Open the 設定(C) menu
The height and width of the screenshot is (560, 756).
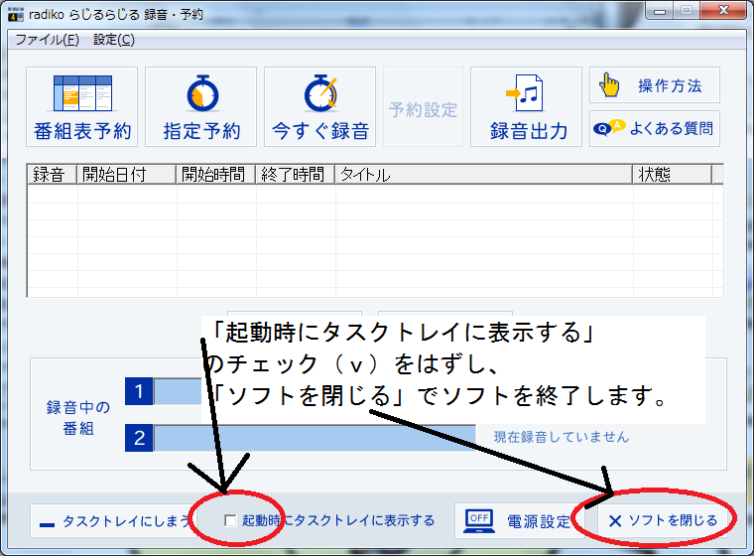114,40
